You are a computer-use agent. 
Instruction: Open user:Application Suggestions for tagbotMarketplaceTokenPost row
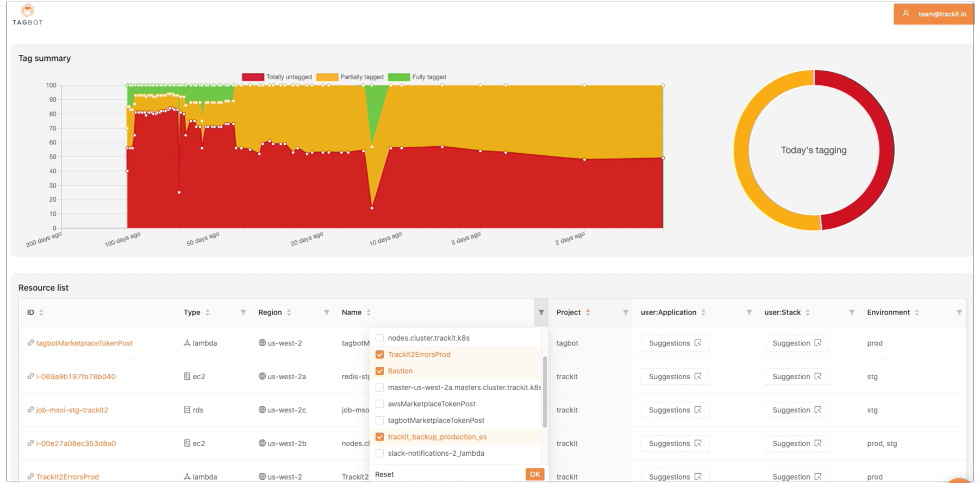pyautogui.click(x=675, y=343)
